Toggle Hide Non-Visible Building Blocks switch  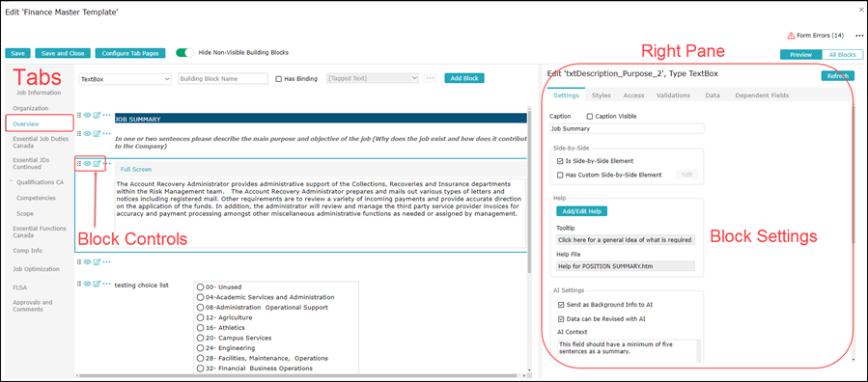click(x=184, y=53)
